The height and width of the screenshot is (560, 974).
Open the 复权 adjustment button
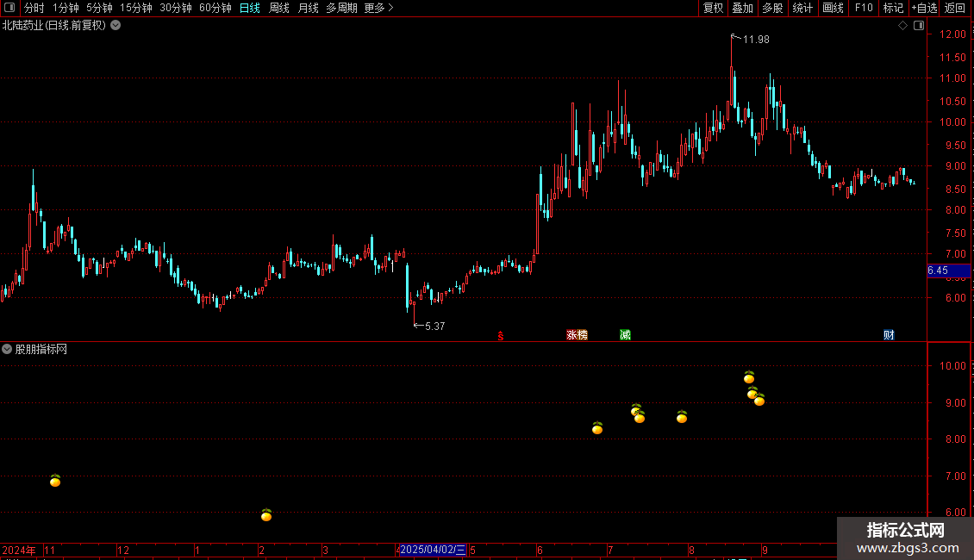click(x=713, y=8)
